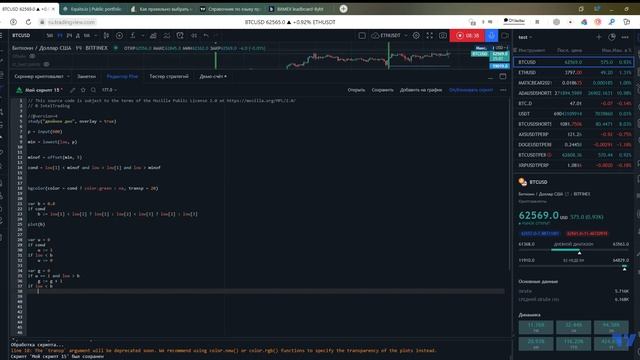Click Опубликовать скрипт link

471,90
